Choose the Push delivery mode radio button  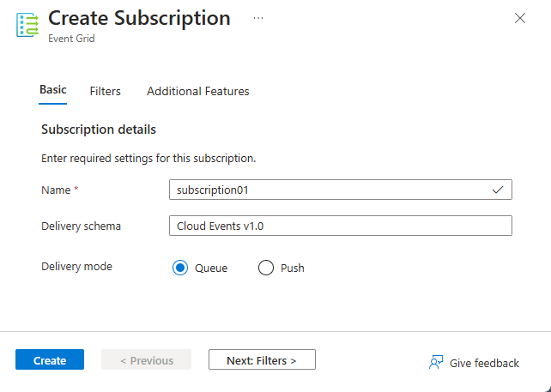(265, 268)
